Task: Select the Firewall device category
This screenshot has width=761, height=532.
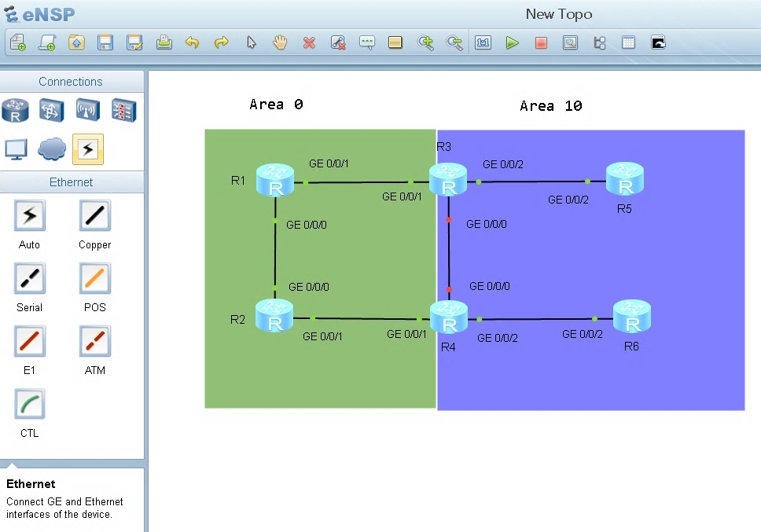Action: [123, 110]
